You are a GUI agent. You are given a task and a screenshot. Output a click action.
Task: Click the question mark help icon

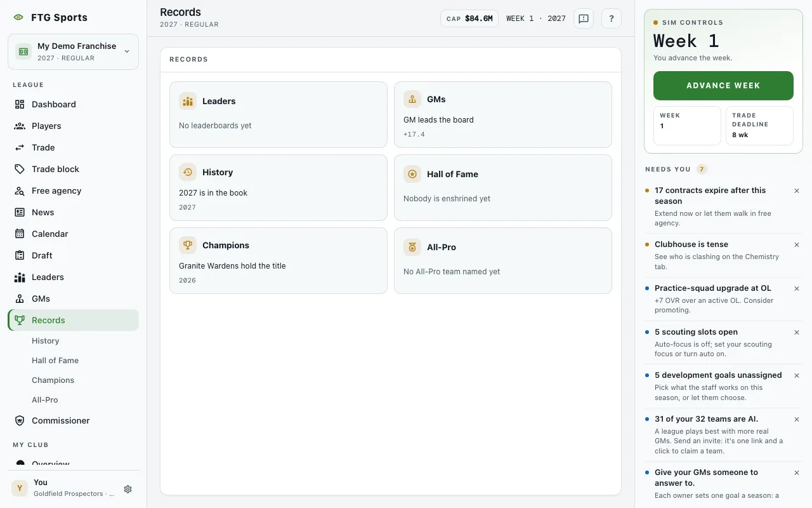pos(612,18)
